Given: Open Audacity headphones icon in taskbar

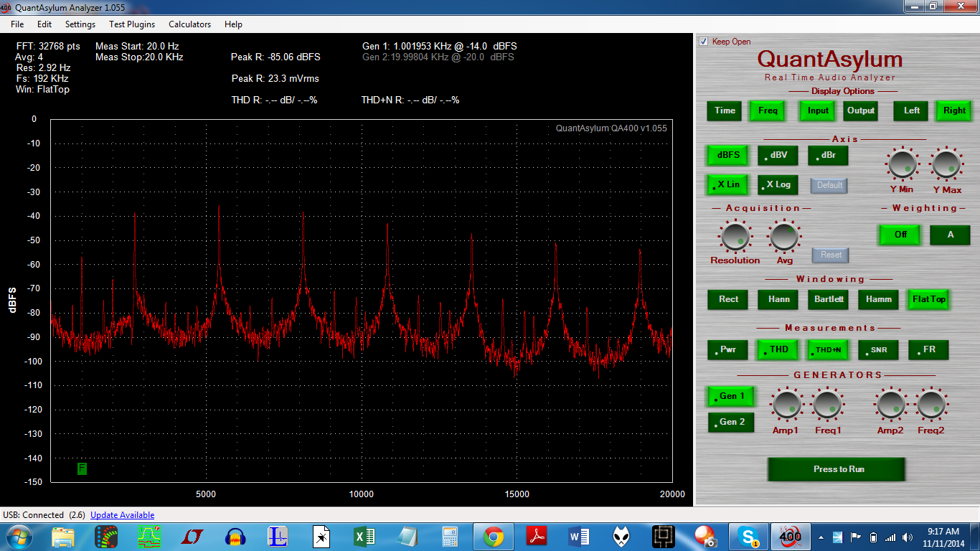Looking at the screenshot, I should click(x=236, y=537).
